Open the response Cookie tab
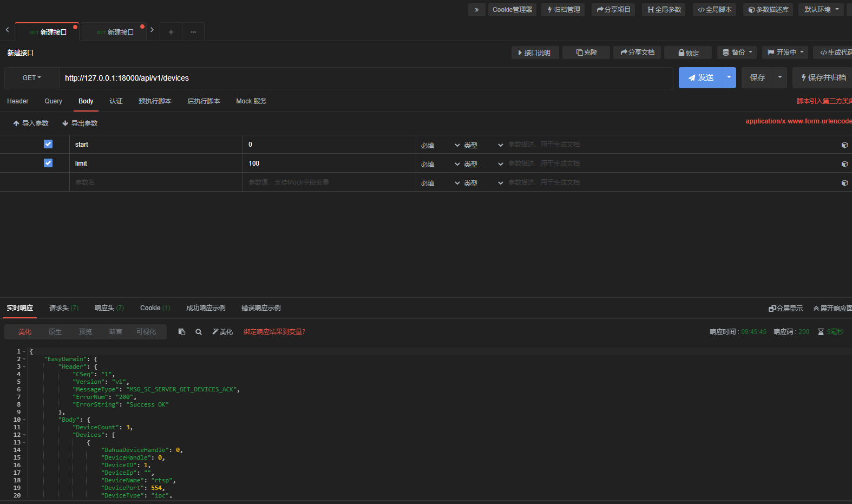Image resolution: width=852 pixels, height=504 pixels. 155,308
